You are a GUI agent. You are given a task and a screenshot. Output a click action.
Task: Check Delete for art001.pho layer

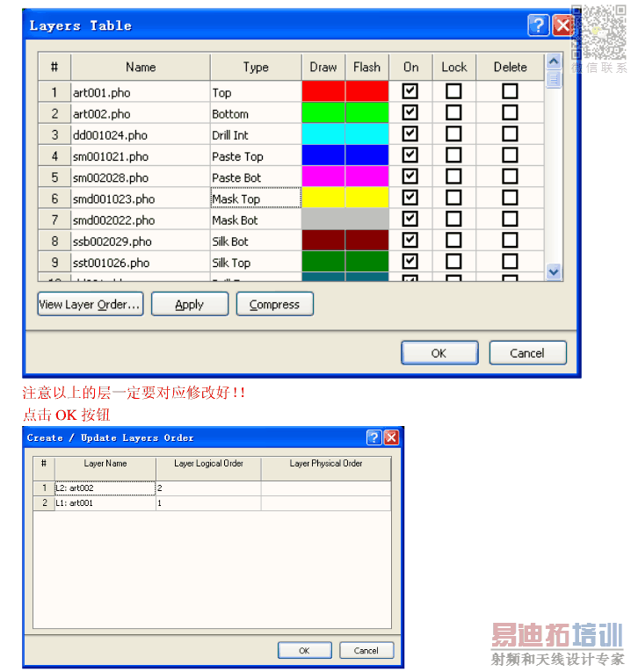click(x=510, y=91)
